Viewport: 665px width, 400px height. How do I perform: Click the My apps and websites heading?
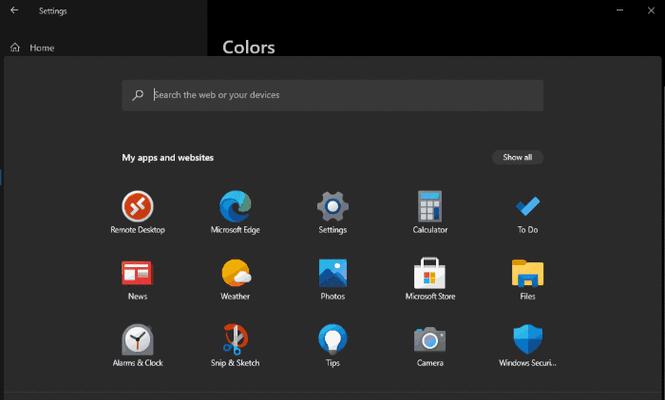[x=168, y=157]
